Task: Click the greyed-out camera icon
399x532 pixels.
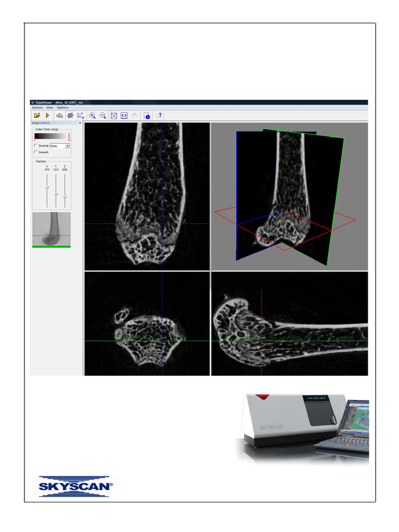Action: [60, 116]
